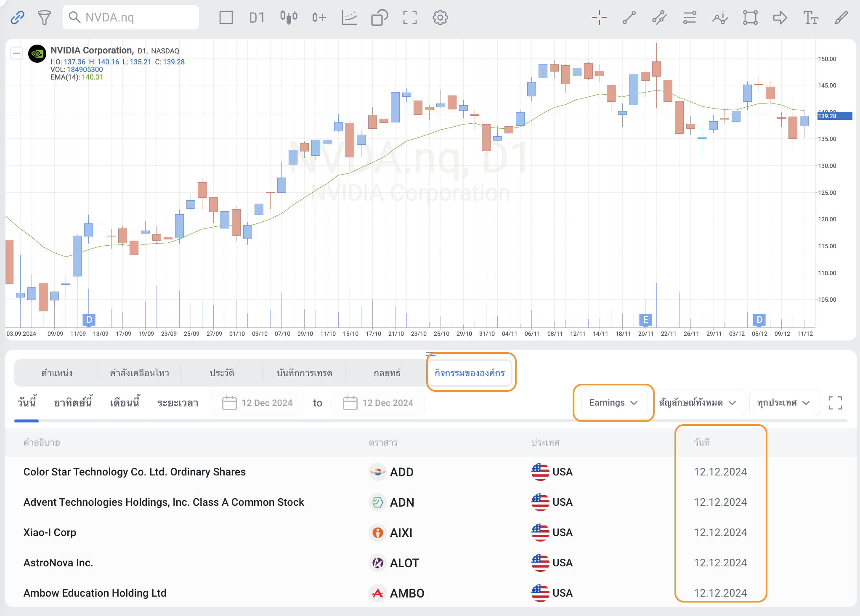This screenshot has width=860, height=616.
Task: Open the ทุกประเทศ country dropdown
Action: pos(783,403)
